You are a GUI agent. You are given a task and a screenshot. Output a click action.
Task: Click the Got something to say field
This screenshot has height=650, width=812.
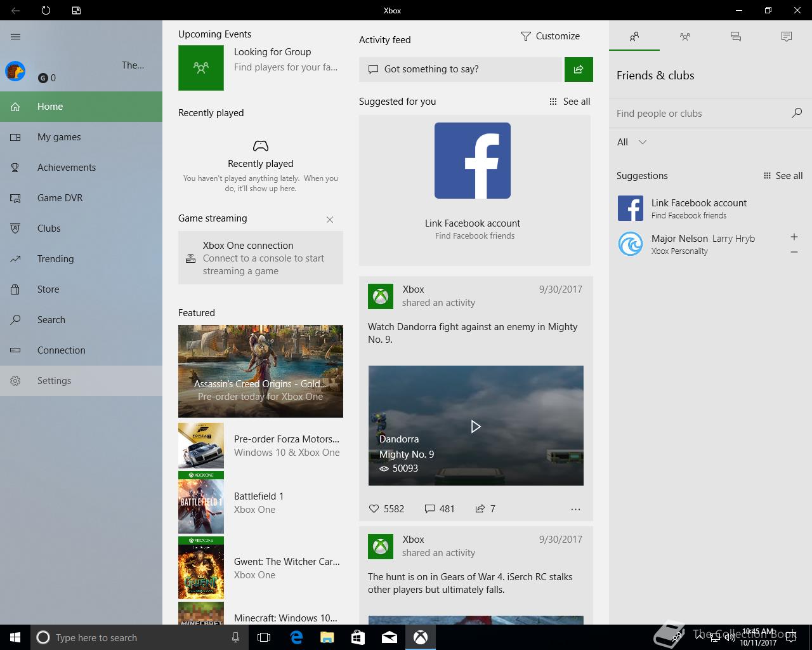coord(461,69)
